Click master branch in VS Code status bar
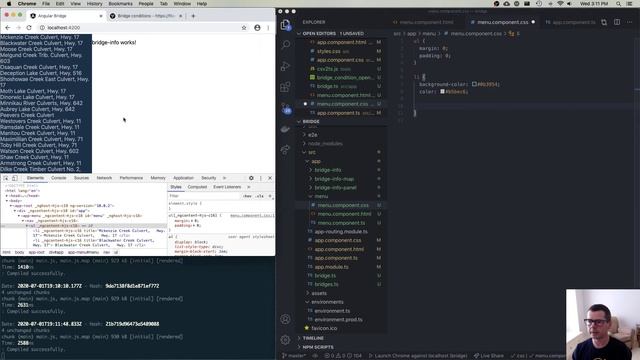640x360 pixels. click(x=295, y=356)
